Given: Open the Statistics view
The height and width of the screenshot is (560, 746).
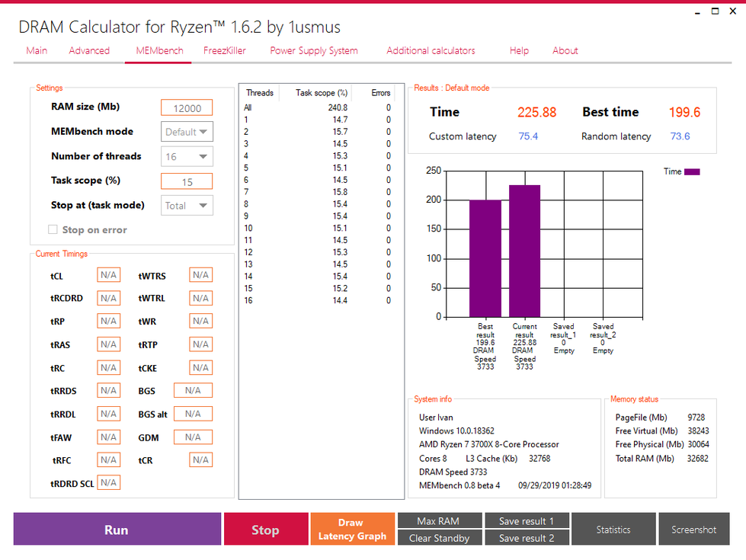Looking at the screenshot, I should tap(613, 530).
